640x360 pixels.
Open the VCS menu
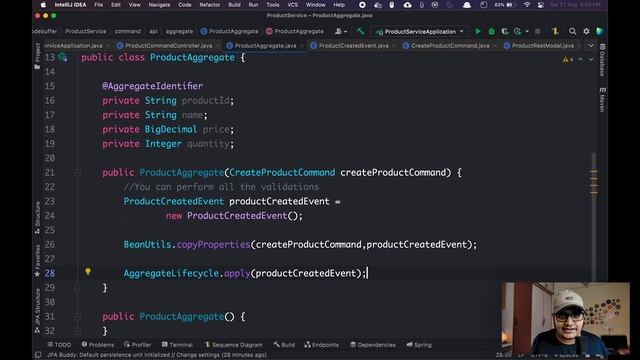(293, 5)
